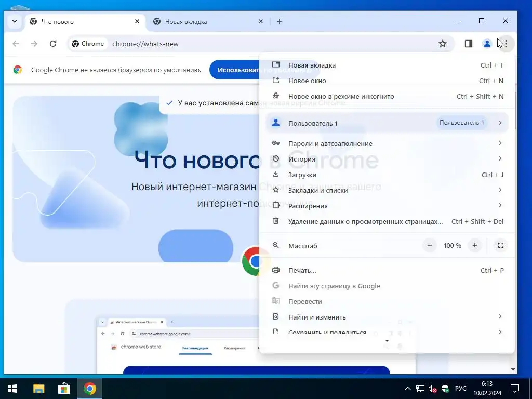Expand the extensions row chevron
532x399 pixels.
pyautogui.click(x=500, y=205)
